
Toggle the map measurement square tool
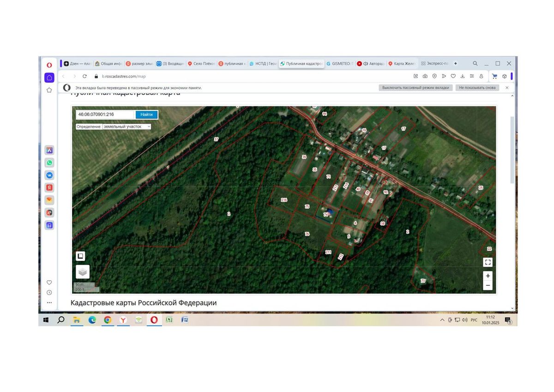tap(80, 256)
